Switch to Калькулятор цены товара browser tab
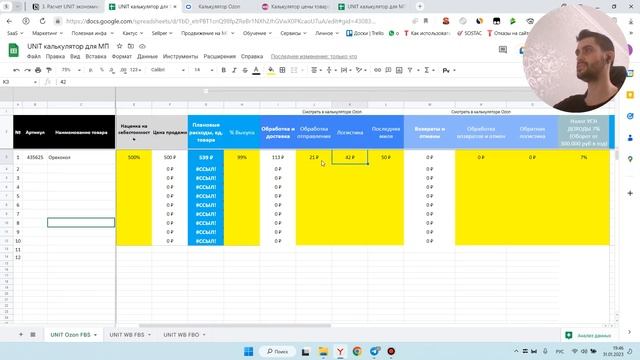The image size is (640, 360). pyautogui.click(x=297, y=7)
